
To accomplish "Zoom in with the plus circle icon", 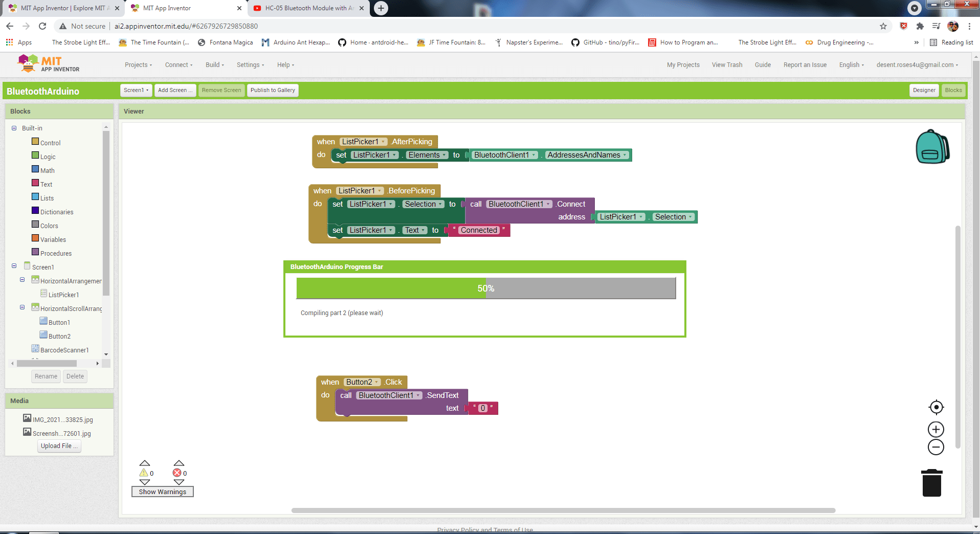I will 936,429.
